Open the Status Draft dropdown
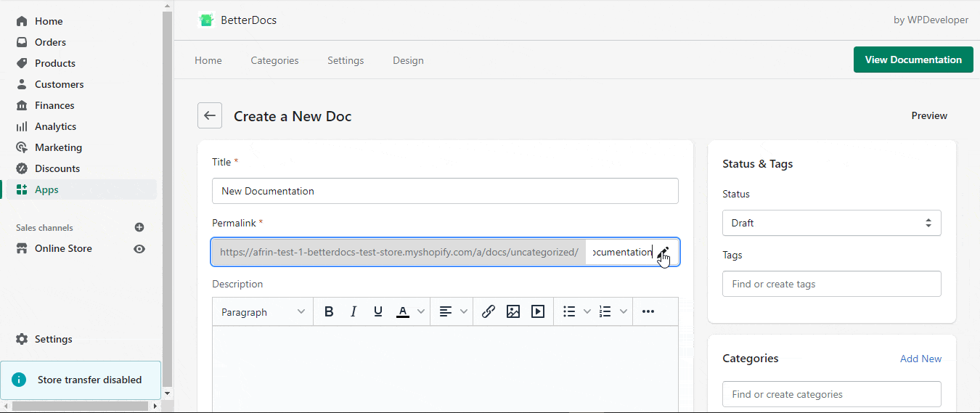980x413 pixels. coord(832,223)
